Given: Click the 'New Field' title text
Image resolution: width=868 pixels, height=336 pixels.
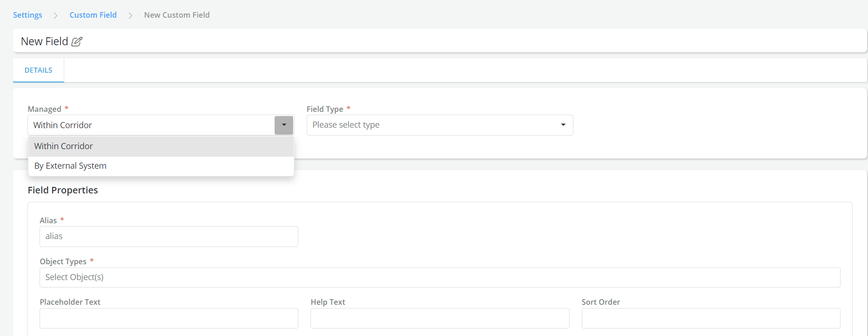Looking at the screenshot, I should coord(45,41).
